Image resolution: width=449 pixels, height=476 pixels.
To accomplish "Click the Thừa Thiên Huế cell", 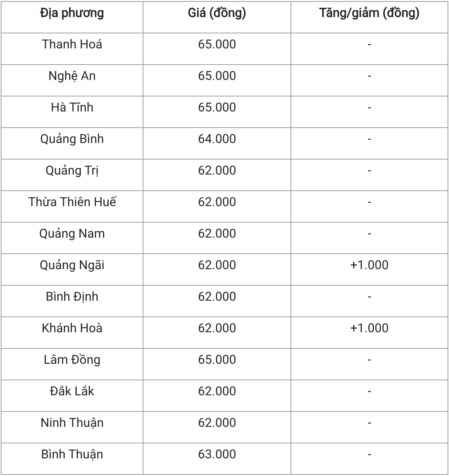I will tap(72, 202).
